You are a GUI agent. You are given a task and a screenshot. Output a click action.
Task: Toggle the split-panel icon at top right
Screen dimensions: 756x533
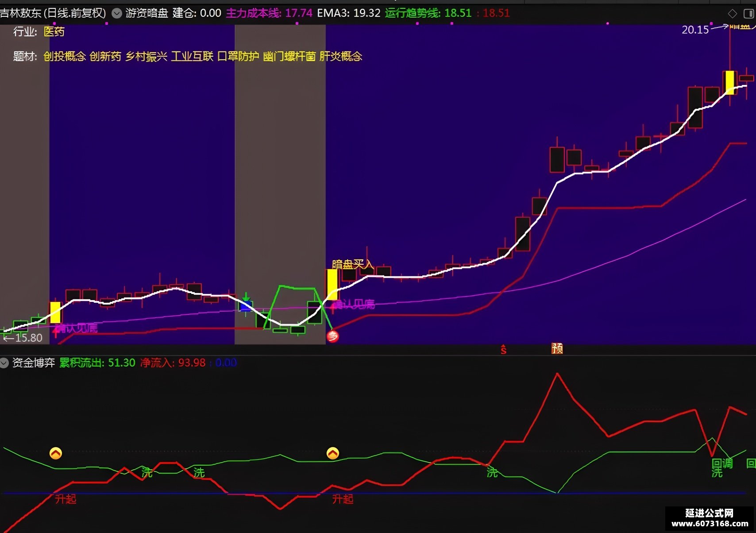[748, 14]
